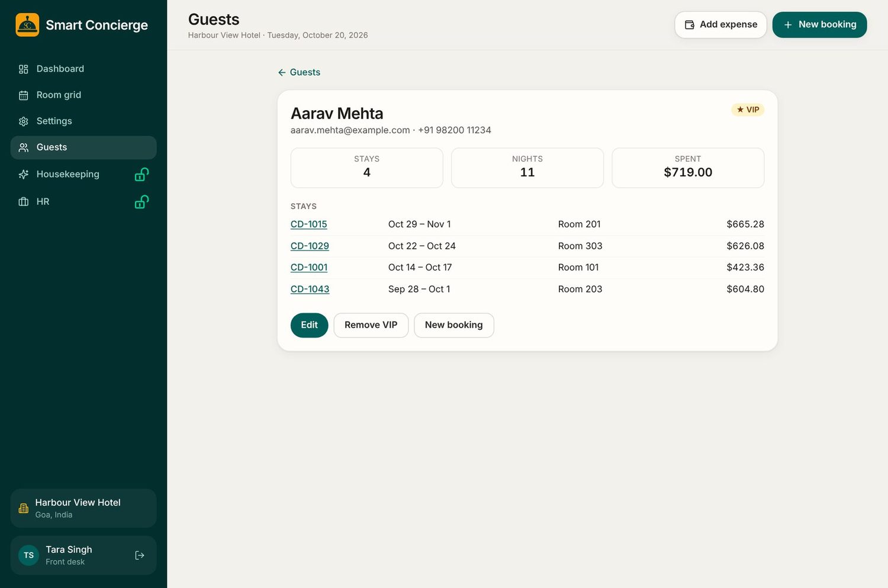Image resolution: width=888 pixels, height=588 pixels.
Task: Select Housekeeping in the sidebar
Action: coord(83,174)
